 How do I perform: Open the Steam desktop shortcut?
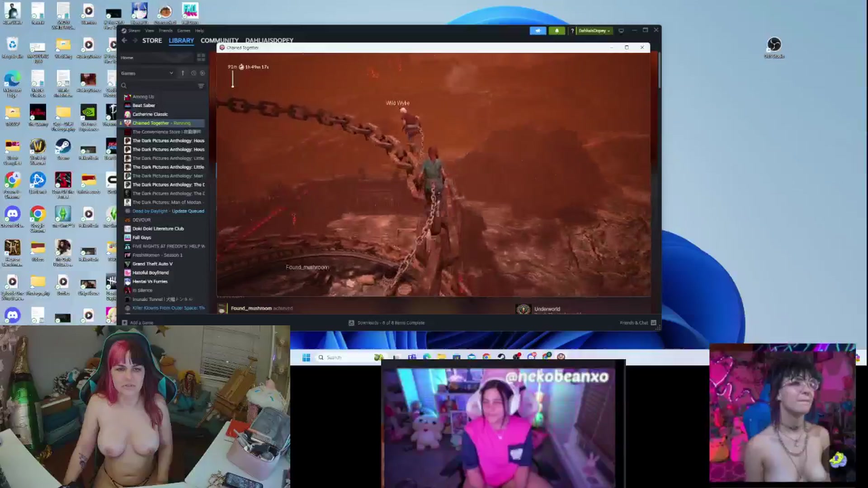[63, 150]
